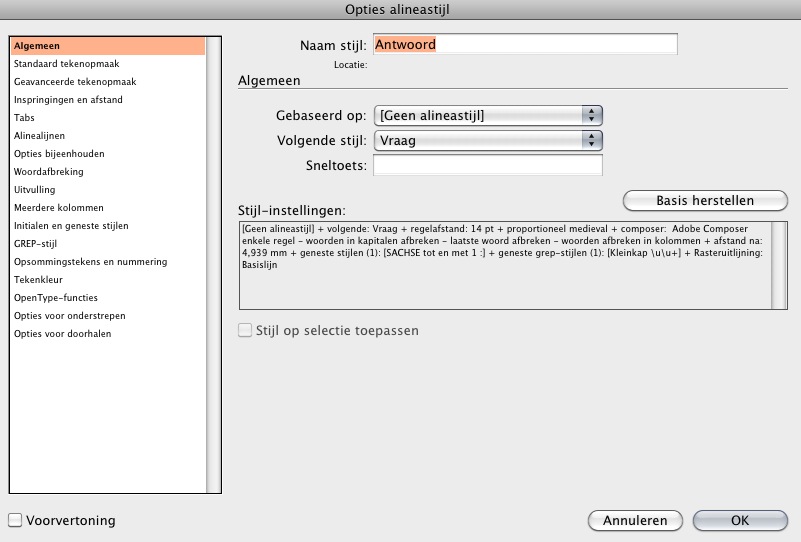
Task: Select GREP-stijl category
Action: click(x=108, y=244)
